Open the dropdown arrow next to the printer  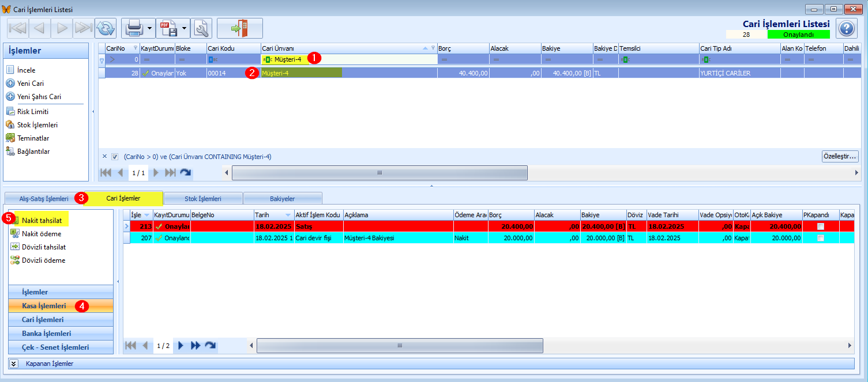tap(149, 28)
